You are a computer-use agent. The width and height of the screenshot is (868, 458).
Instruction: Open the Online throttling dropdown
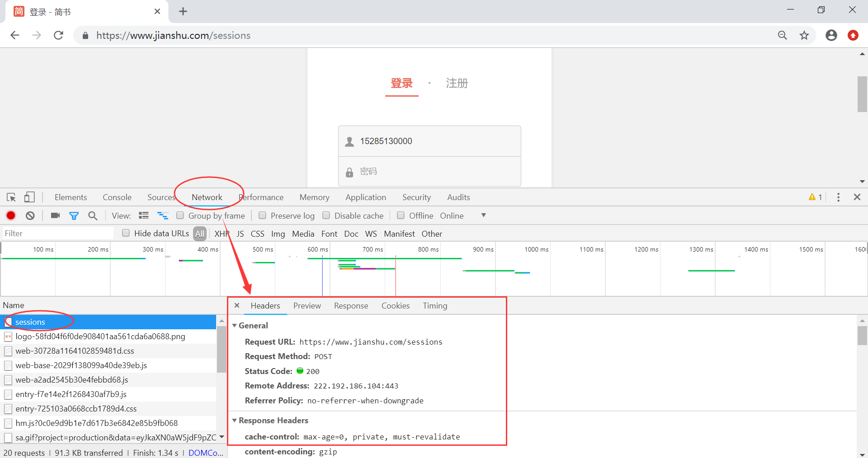click(x=463, y=215)
